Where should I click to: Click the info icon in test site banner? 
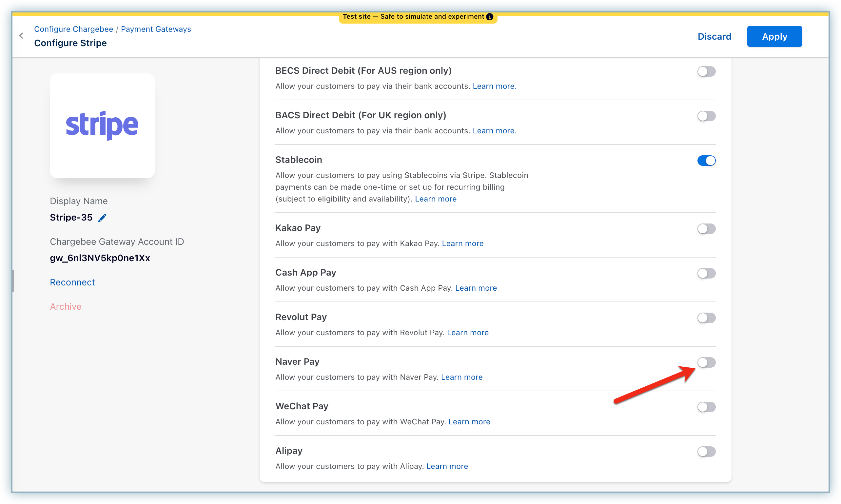[489, 17]
